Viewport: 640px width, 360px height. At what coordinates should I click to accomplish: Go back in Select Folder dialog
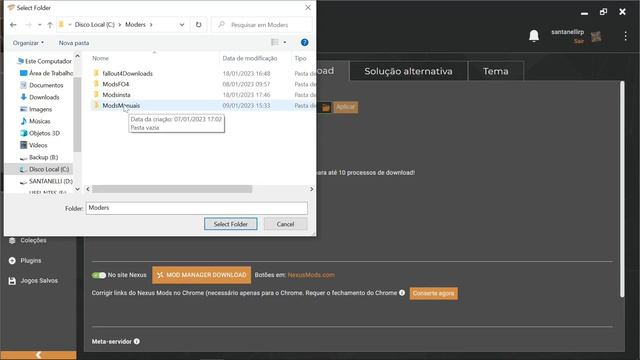pyautogui.click(x=13, y=25)
